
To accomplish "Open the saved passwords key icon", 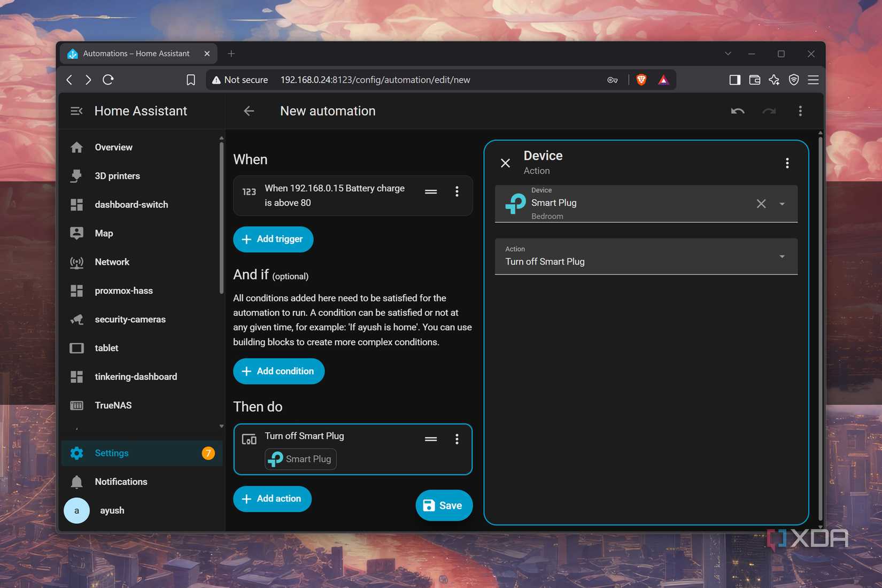I will (x=613, y=80).
